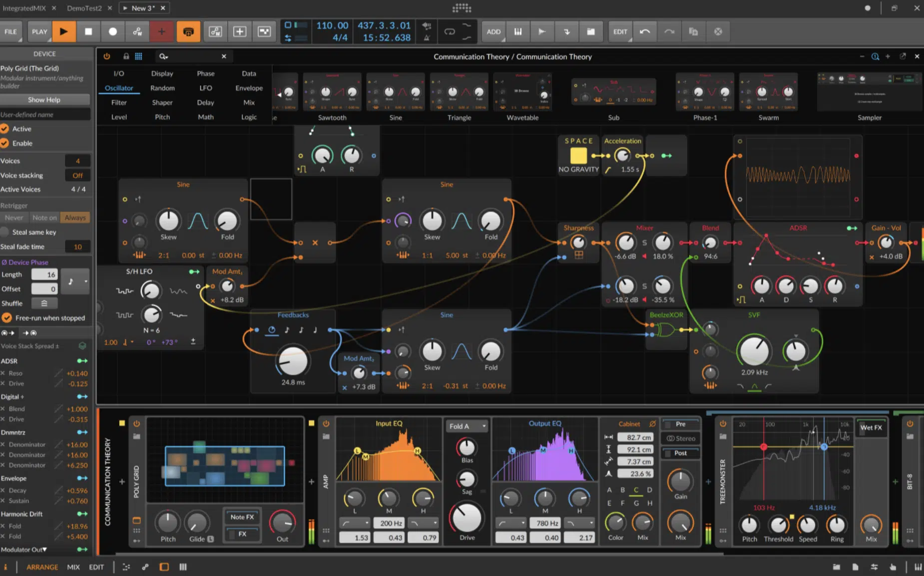Toggle the orange clip launcher record button

pyautogui.click(x=188, y=31)
